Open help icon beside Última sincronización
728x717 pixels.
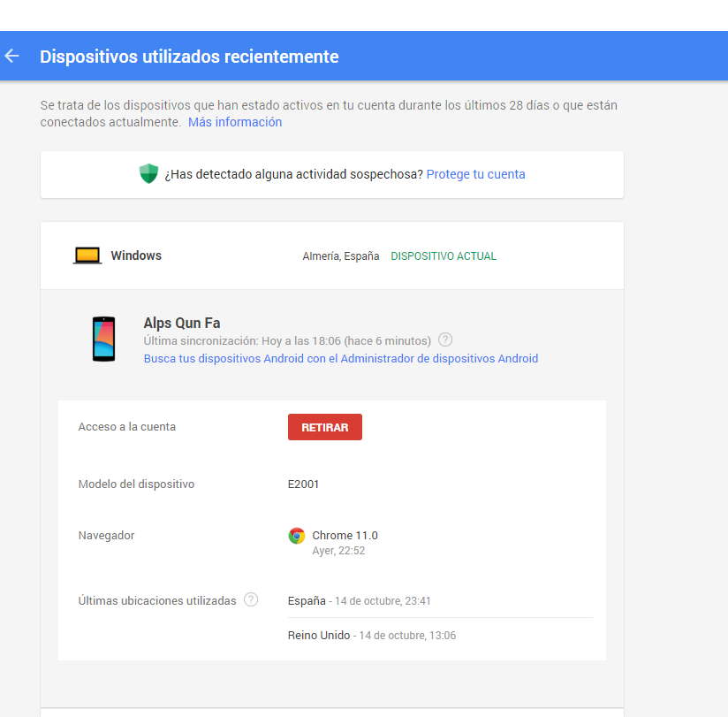click(x=445, y=339)
